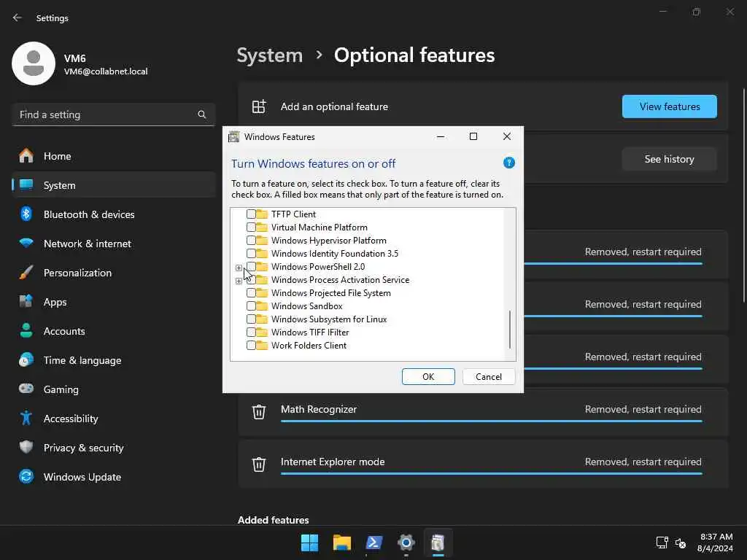
Task: Open Windows Update settings
Action: point(113,477)
